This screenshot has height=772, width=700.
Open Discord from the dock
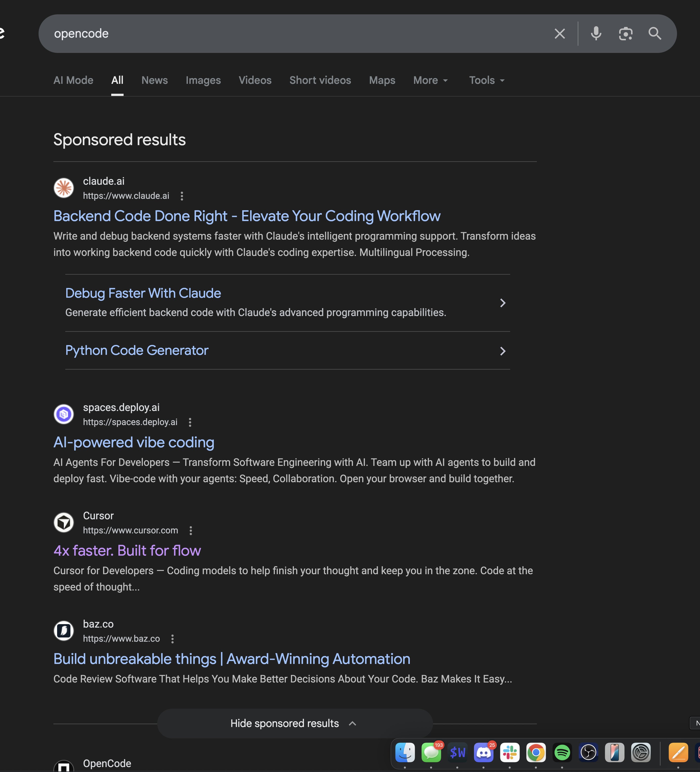[483, 752]
